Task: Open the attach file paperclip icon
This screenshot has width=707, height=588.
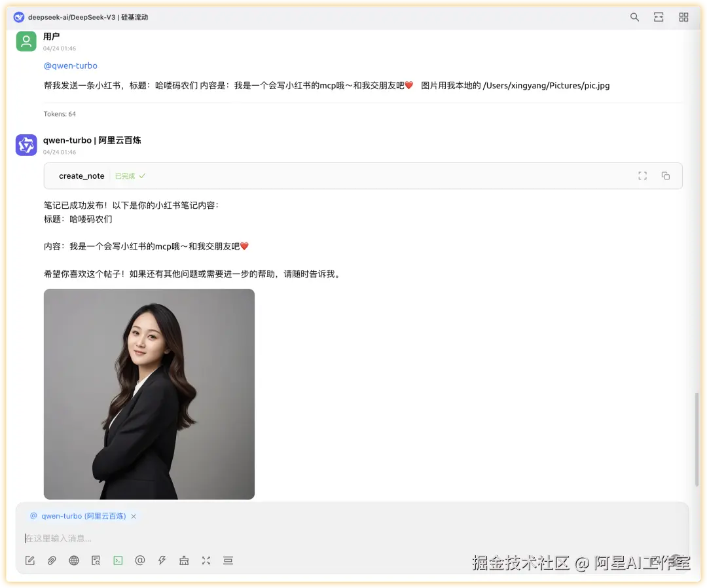Action: pyautogui.click(x=52, y=560)
